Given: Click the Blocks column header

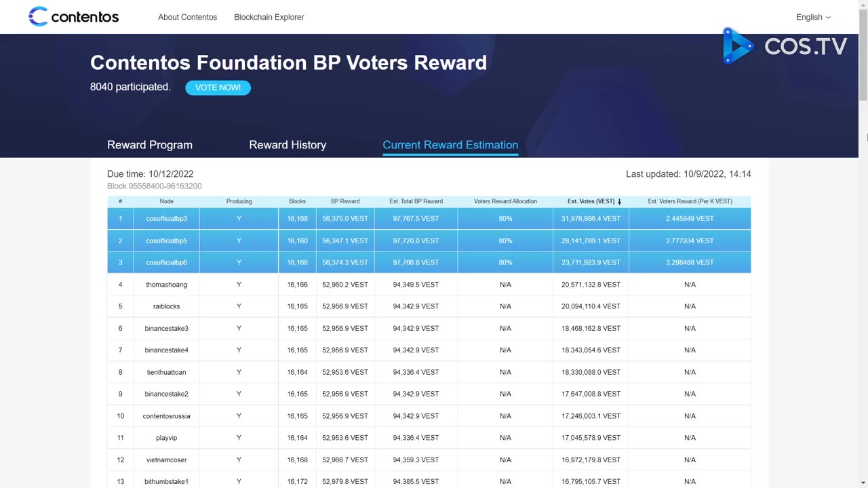Looking at the screenshot, I should [297, 201].
